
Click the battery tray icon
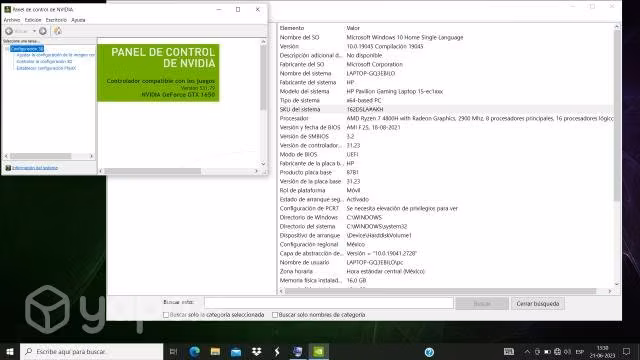547,351
